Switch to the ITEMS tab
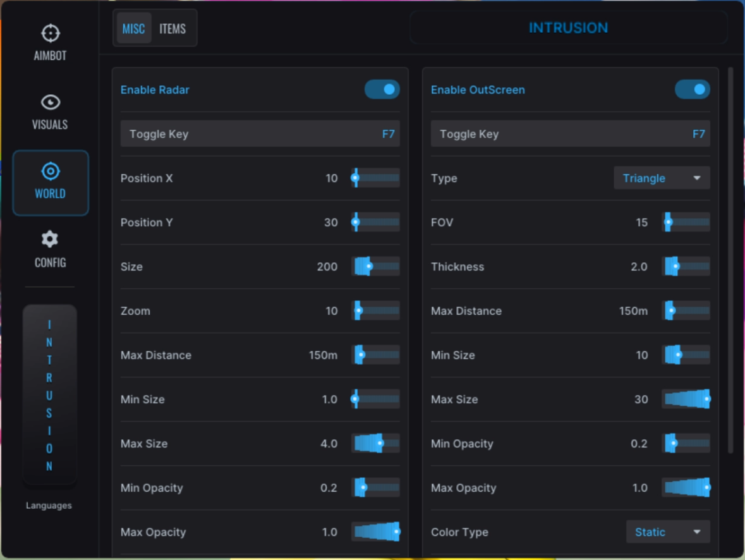Image resolution: width=745 pixels, height=560 pixels. coord(173,28)
